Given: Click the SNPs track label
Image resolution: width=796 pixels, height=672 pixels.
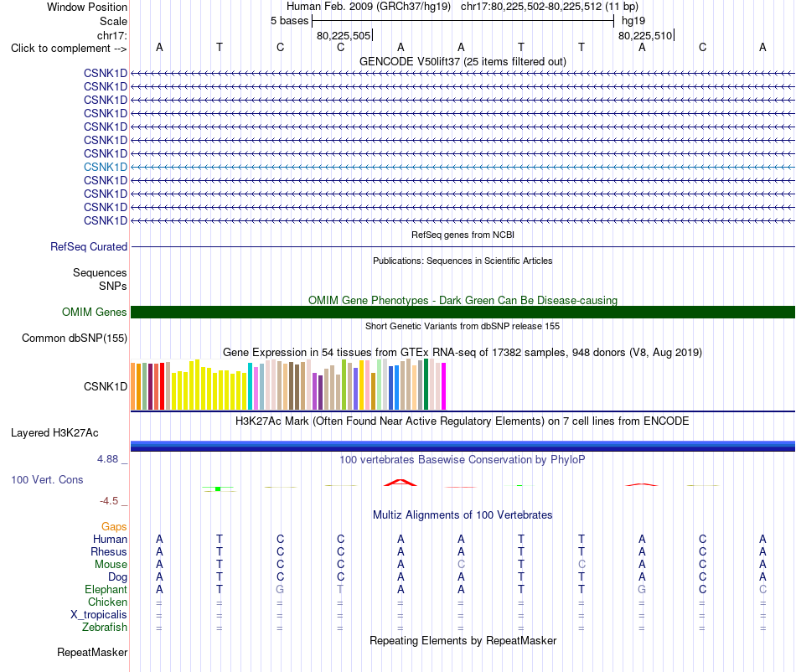Looking at the screenshot, I should tap(113, 287).
